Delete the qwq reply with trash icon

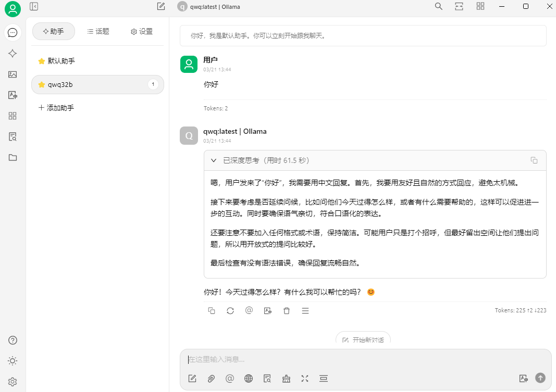click(287, 311)
